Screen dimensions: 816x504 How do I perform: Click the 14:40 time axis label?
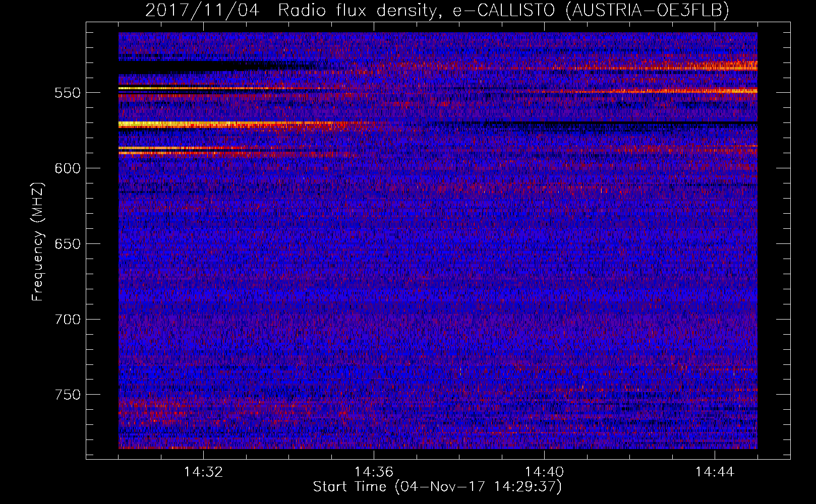click(x=544, y=472)
